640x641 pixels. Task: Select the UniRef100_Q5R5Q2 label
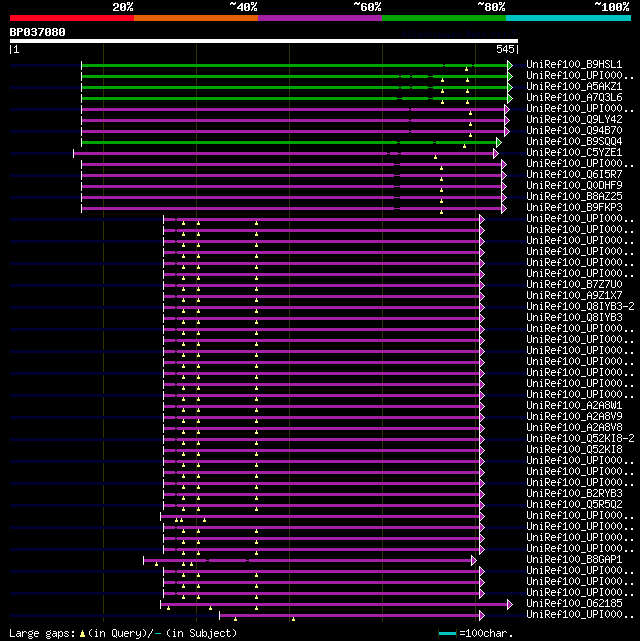(x=574, y=504)
